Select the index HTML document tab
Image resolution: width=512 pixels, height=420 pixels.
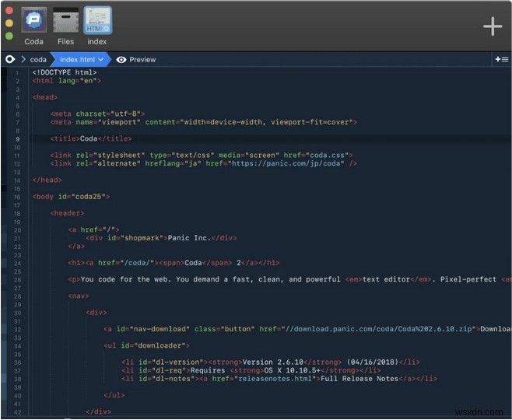97,21
